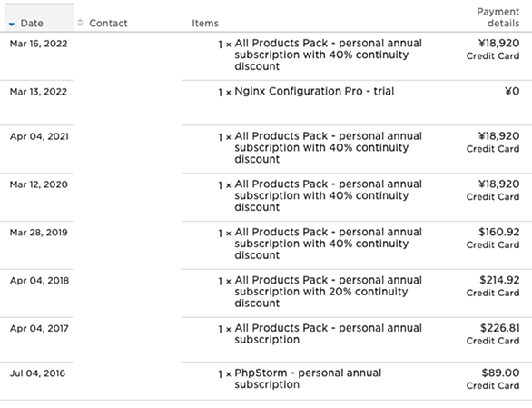Select the $214.92 payment amount
Image resolution: width=532 pixels, height=408 pixels.
pos(499,280)
